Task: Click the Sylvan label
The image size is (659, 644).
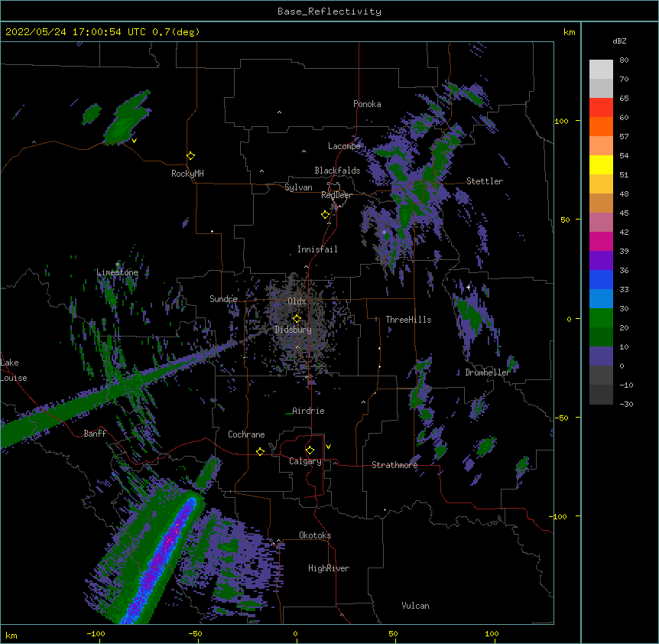Action: [x=298, y=187]
